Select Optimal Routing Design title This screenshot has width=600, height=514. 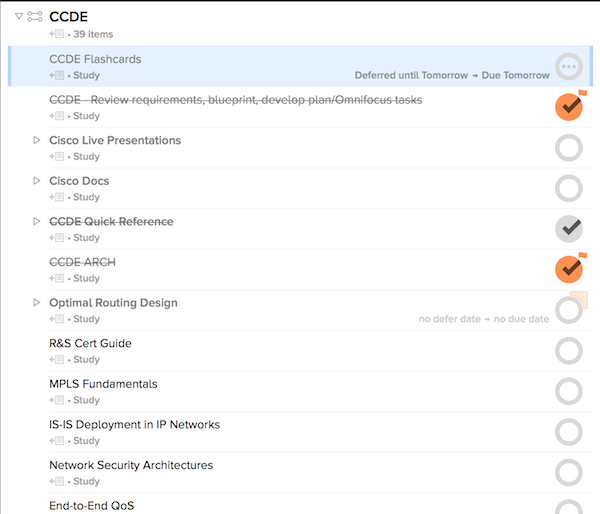(113, 303)
